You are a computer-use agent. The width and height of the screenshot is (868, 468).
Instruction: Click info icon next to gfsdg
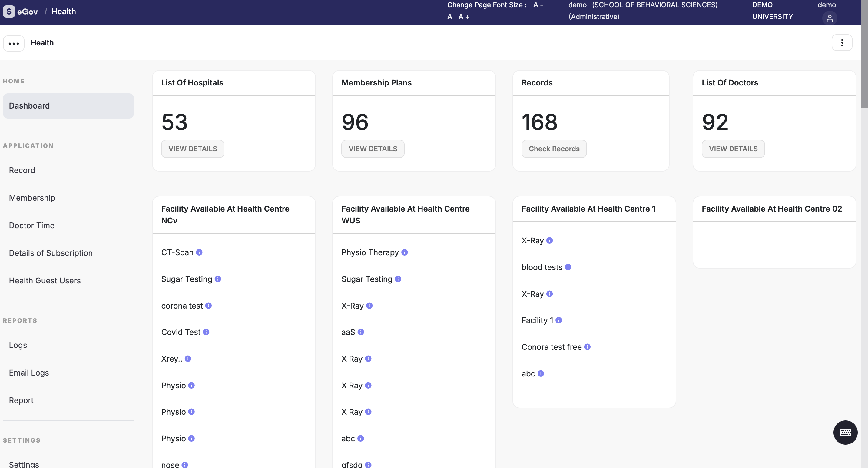[x=368, y=465]
